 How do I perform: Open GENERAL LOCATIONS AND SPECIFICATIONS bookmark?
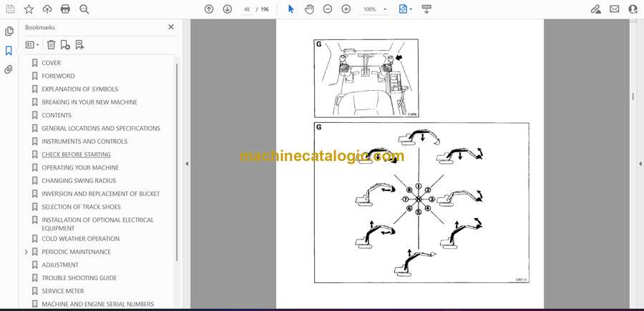click(x=101, y=129)
